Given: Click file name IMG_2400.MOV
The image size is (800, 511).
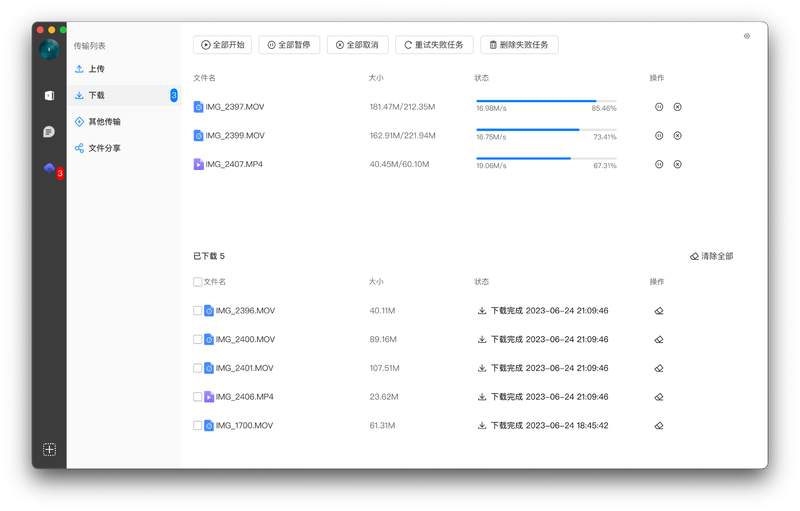Looking at the screenshot, I should (245, 339).
